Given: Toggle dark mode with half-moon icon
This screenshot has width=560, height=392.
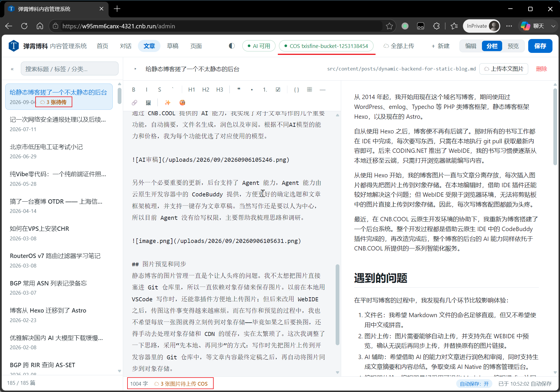Looking at the screenshot, I should (232, 46).
